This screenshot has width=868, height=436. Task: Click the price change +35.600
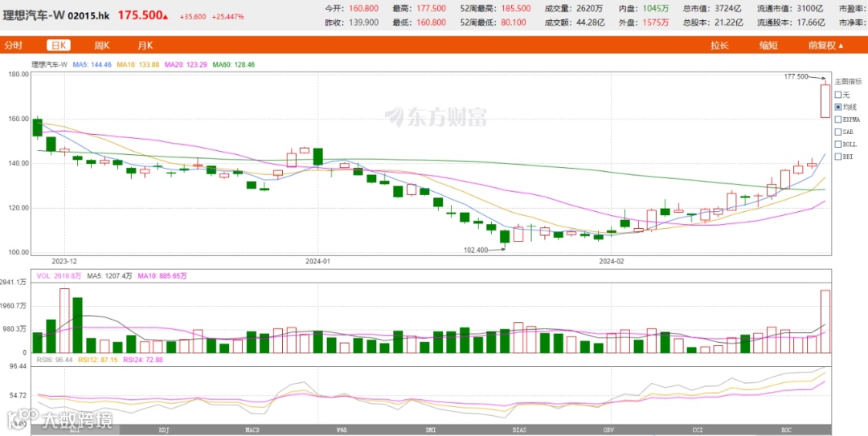pyautogui.click(x=193, y=17)
